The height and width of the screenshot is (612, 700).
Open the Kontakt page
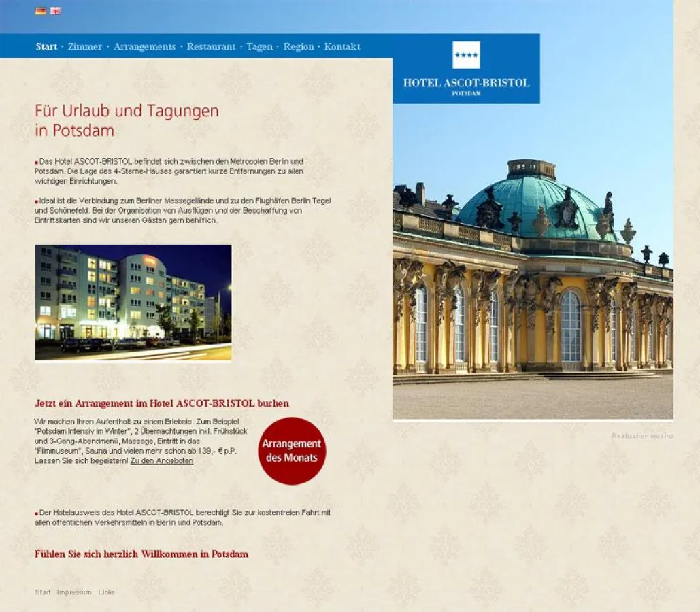pyautogui.click(x=341, y=46)
